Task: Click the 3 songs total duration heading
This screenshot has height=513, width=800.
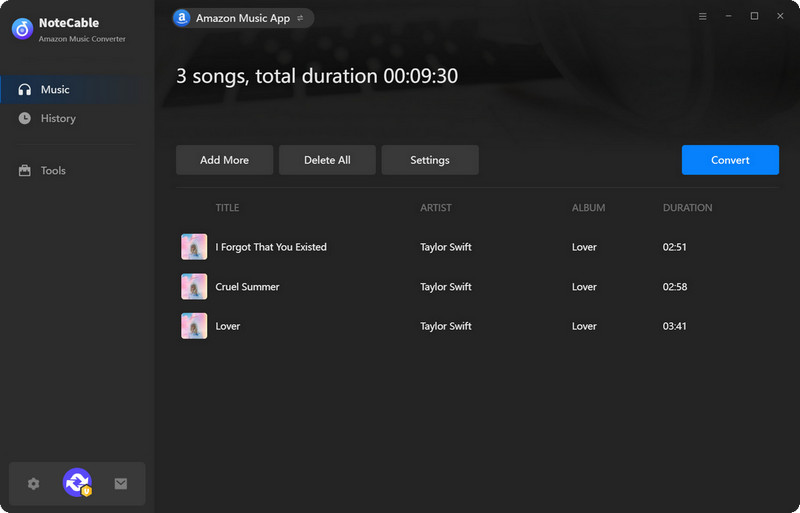Action: (317, 76)
